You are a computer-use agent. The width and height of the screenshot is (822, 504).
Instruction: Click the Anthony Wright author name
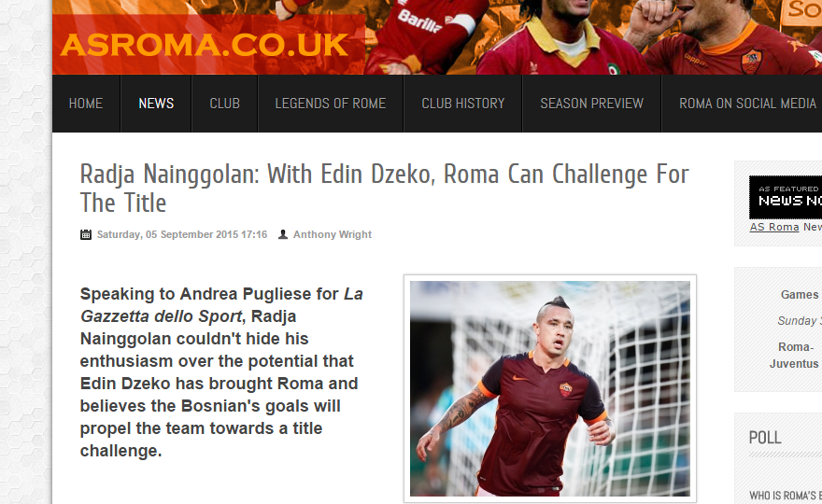[x=333, y=234]
